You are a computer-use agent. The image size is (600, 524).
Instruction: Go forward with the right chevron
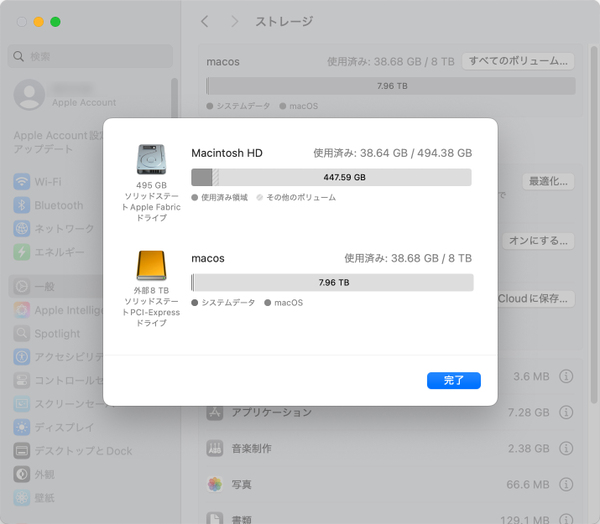pos(235,21)
